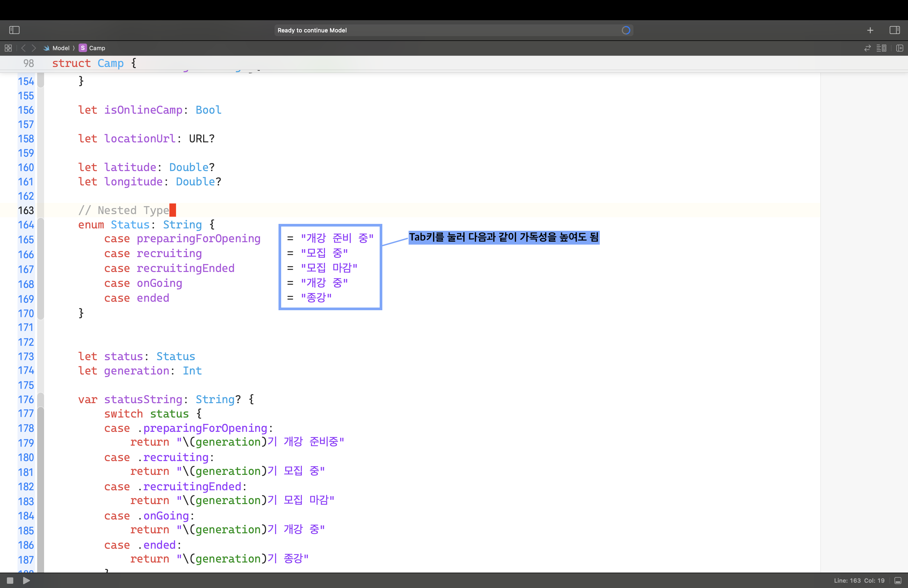Click the add (plus) toolbar button

[870, 30]
